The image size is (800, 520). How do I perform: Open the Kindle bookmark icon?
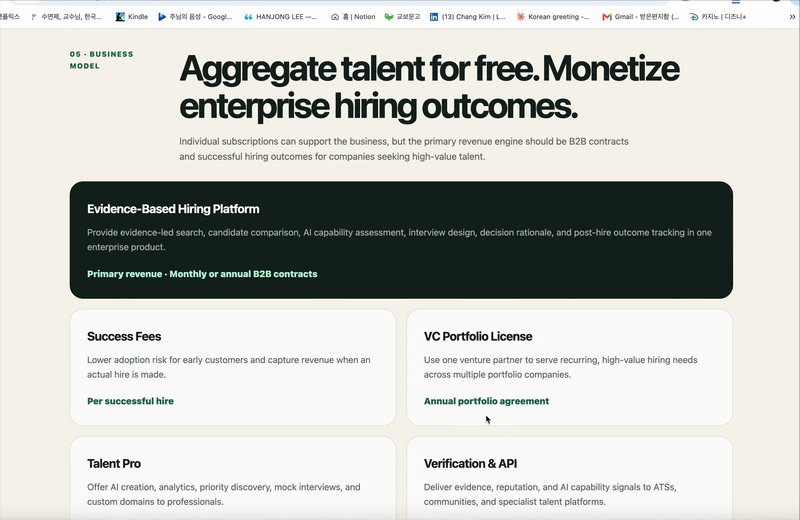pyautogui.click(x=120, y=17)
